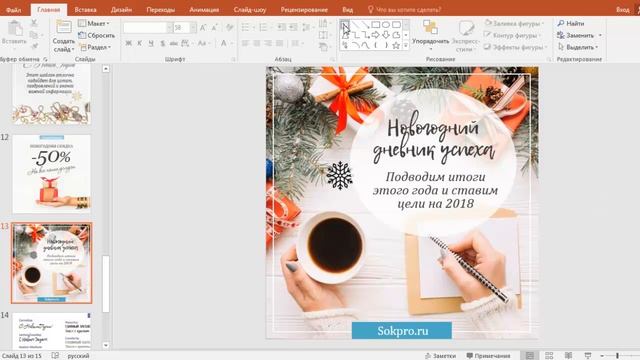The height and width of the screenshot is (360, 640).
Task: Toggle Normal view in status bar
Action: 530,356
